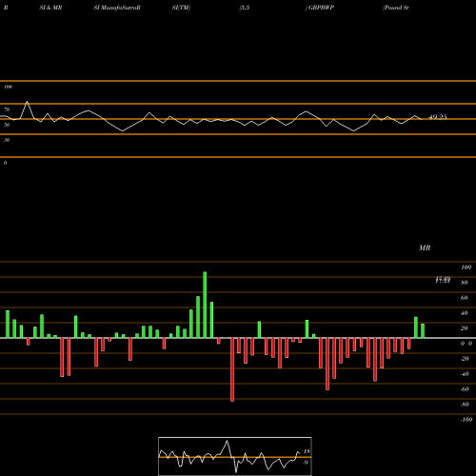The width and height of the screenshot is (476, 476).
Task: Click the 'SI & MR' header label
Action: click(50, 8)
